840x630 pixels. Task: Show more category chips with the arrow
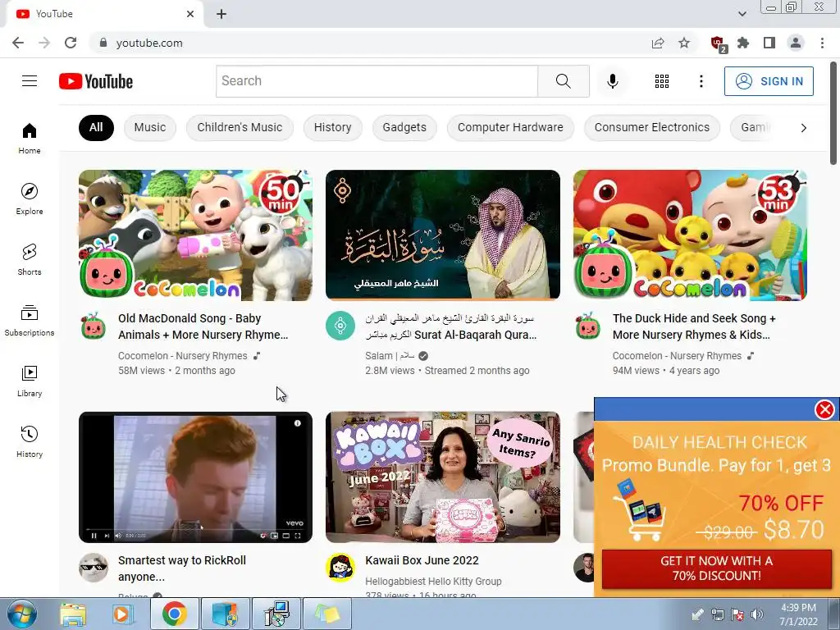tap(803, 127)
